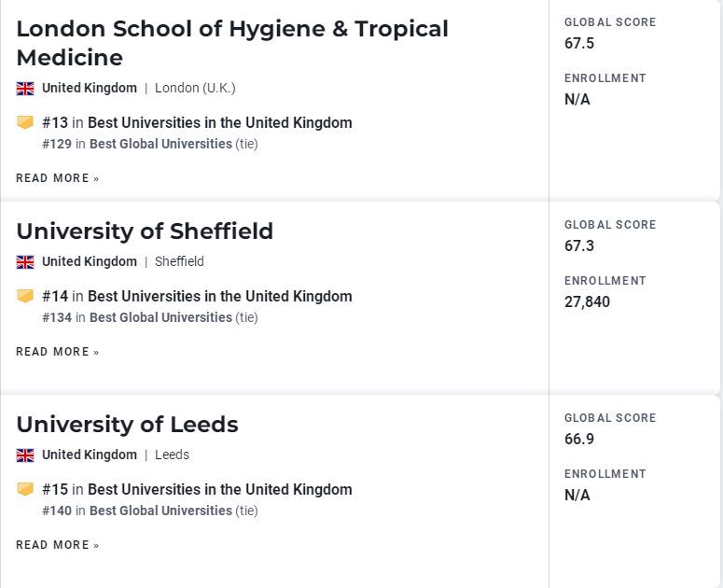Click the yellow ranking badge next to #15
The height and width of the screenshot is (588, 723).
tap(25, 489)
